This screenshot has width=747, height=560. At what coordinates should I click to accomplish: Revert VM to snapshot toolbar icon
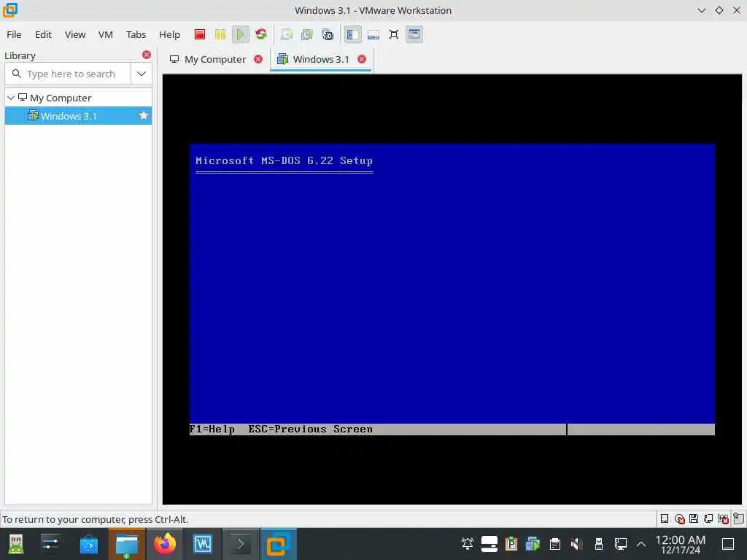[x=307, y=34]
